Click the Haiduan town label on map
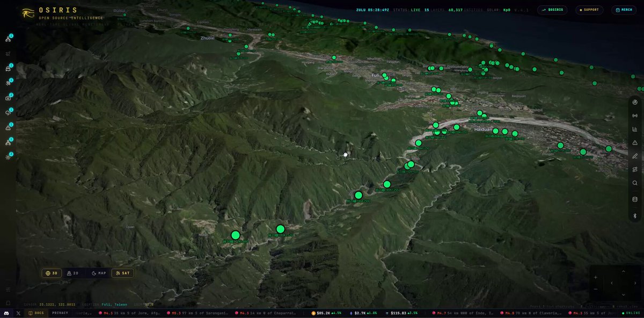 point(484,129)
